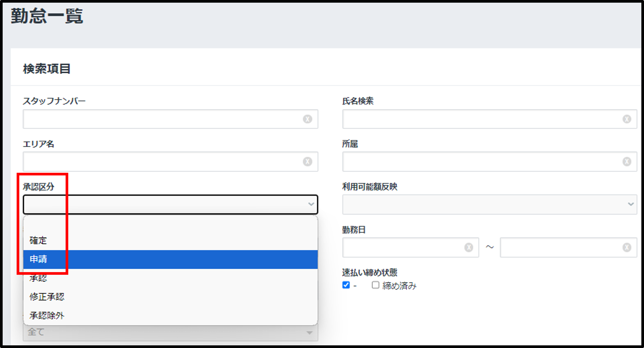The height and width of the screenshot is (348, 644).
Task: Open the 全て dropdown at the bottom
Action: point(170,333)
